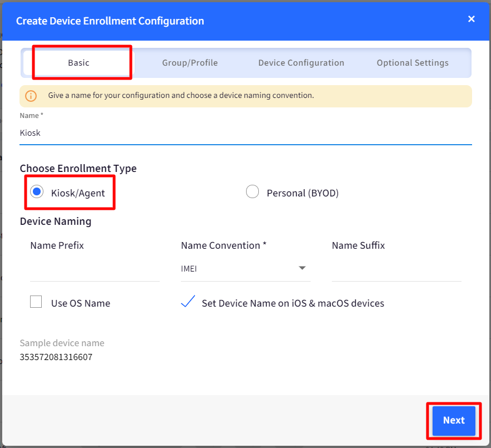
Task: Click the Name Suffix input field
Action: tap(396, 269)
